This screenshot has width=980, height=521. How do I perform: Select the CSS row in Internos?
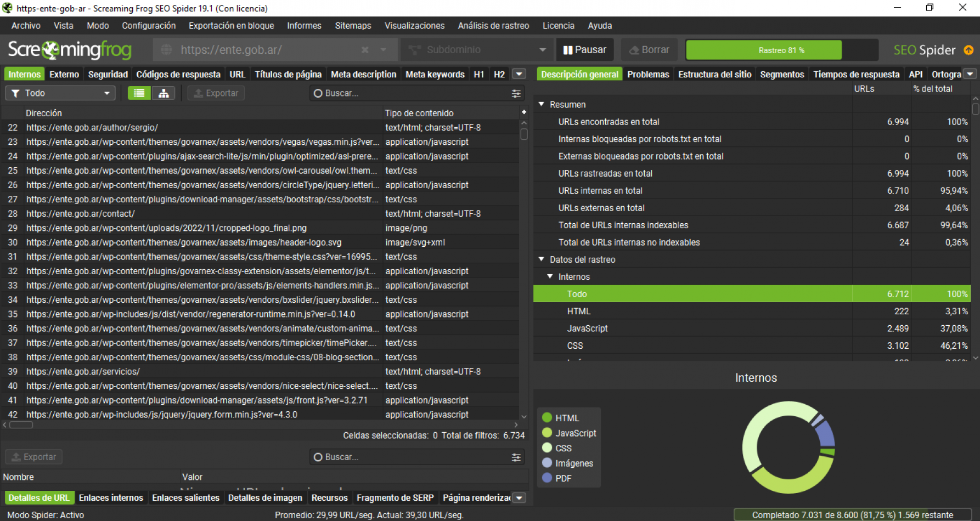pyautogui.click(x=752, y=346)
